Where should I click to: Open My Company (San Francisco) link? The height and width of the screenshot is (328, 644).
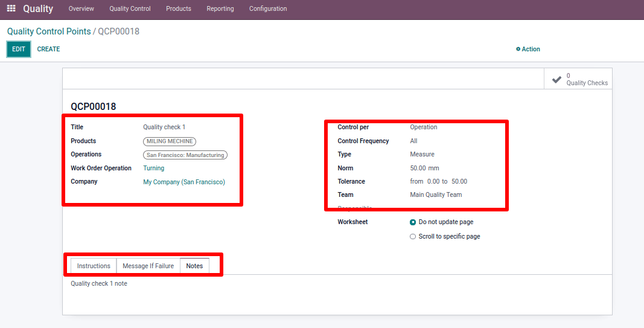pyautogui.click(x=184, y=182)
